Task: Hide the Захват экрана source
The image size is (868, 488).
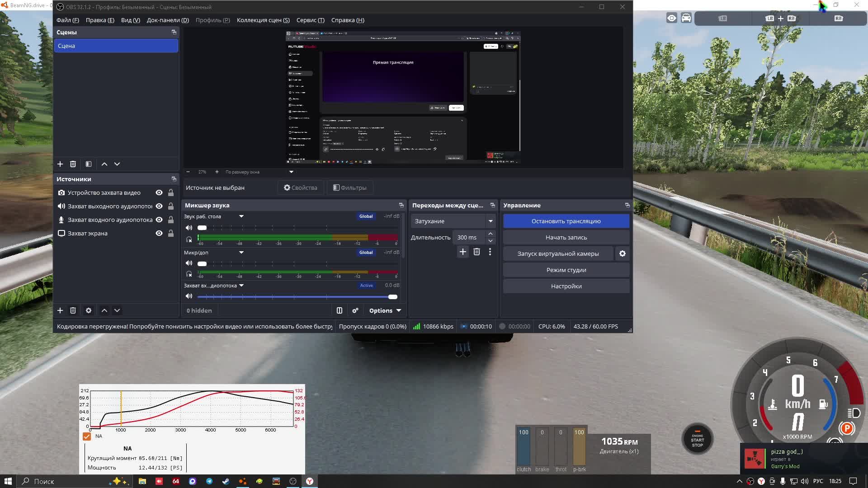Action: pos(159,233)
